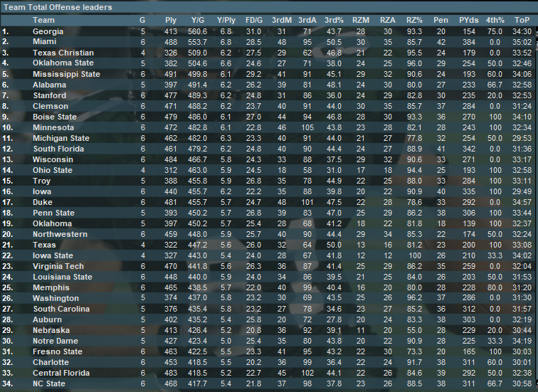Select the Georgia team row
This screenshot has width=538, height=392.
267,31
